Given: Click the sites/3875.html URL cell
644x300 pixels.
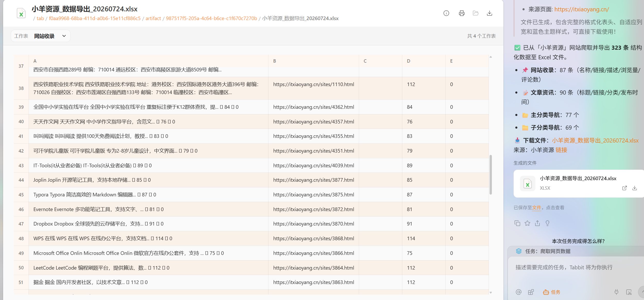Looking at the screenshot, I should click(x=314, y=195).
